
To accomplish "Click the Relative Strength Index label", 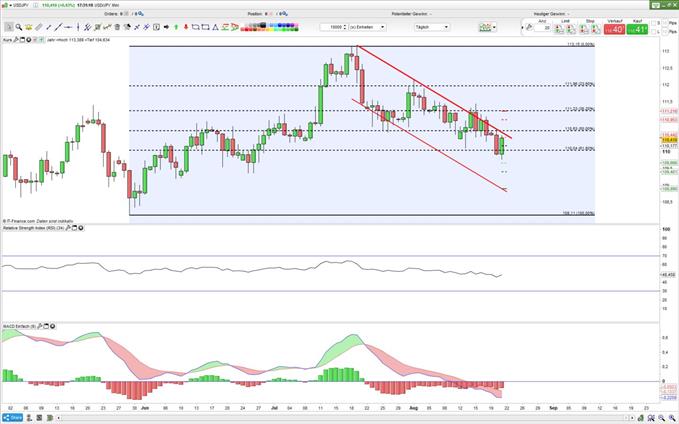I will click(x=33, y=228).
